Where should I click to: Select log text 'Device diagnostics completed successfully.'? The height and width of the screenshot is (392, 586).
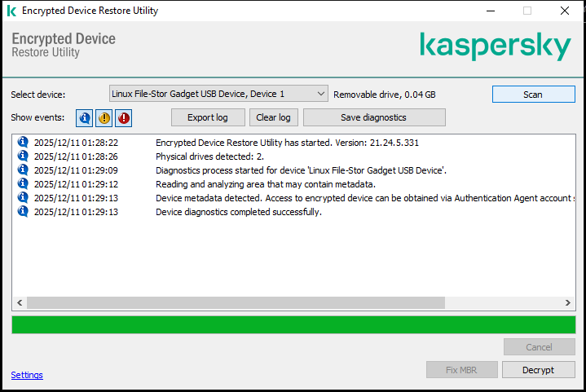[x=239, y=212]
